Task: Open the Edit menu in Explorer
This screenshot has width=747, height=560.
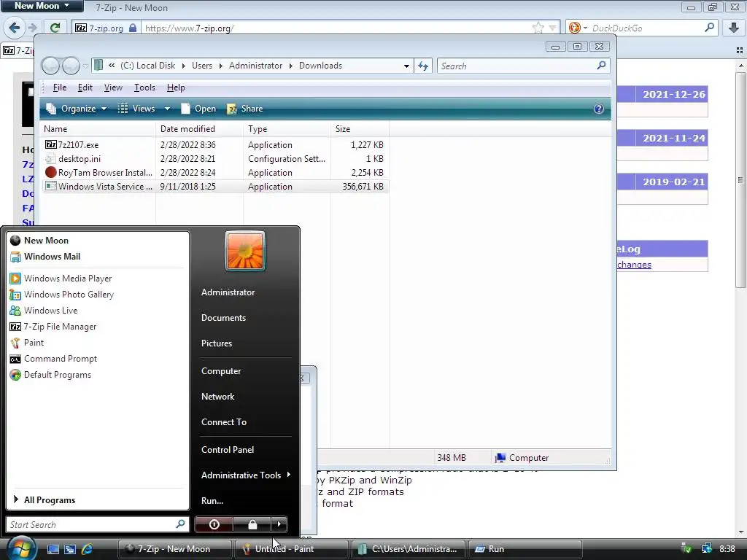Action: pyautogui.click(x=85, y=87)
